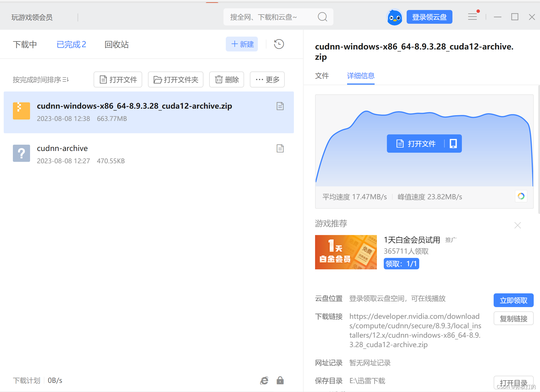Click the E:\迅雷下载 save path
Image resolution: width=540 pixels, height=392 pixels.
point(367,381)
